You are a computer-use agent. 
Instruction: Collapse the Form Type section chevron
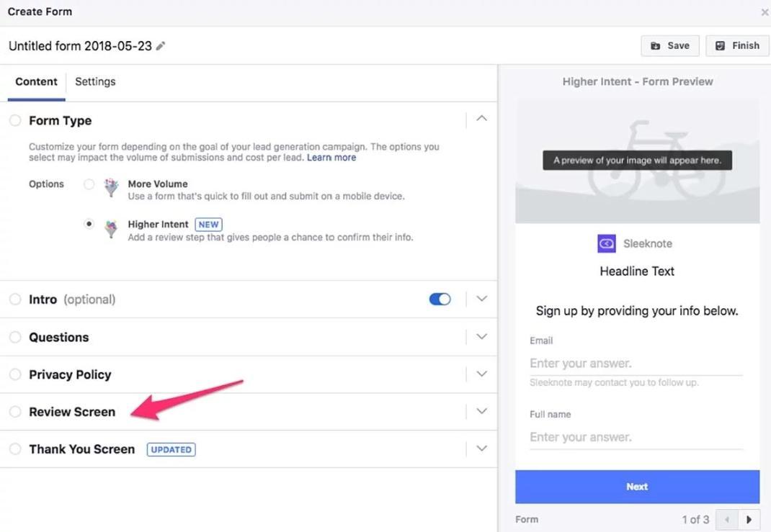click(x=482, y=118)
